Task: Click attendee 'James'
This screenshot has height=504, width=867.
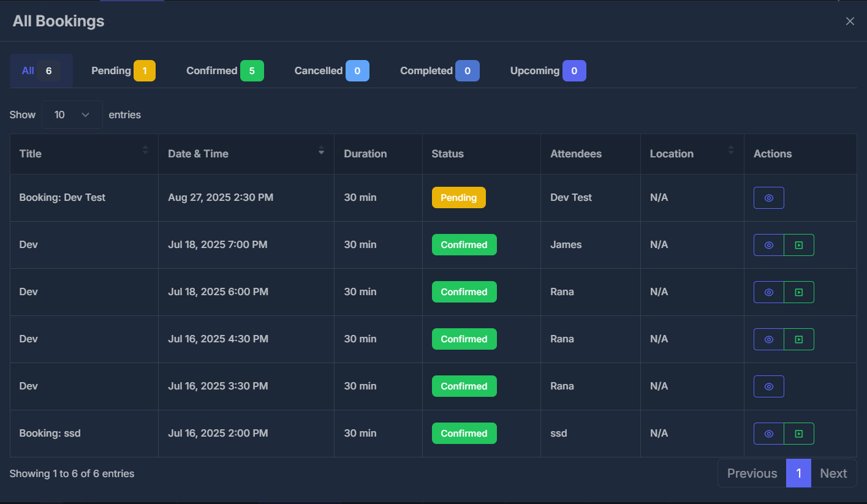Action: [566, 245]
